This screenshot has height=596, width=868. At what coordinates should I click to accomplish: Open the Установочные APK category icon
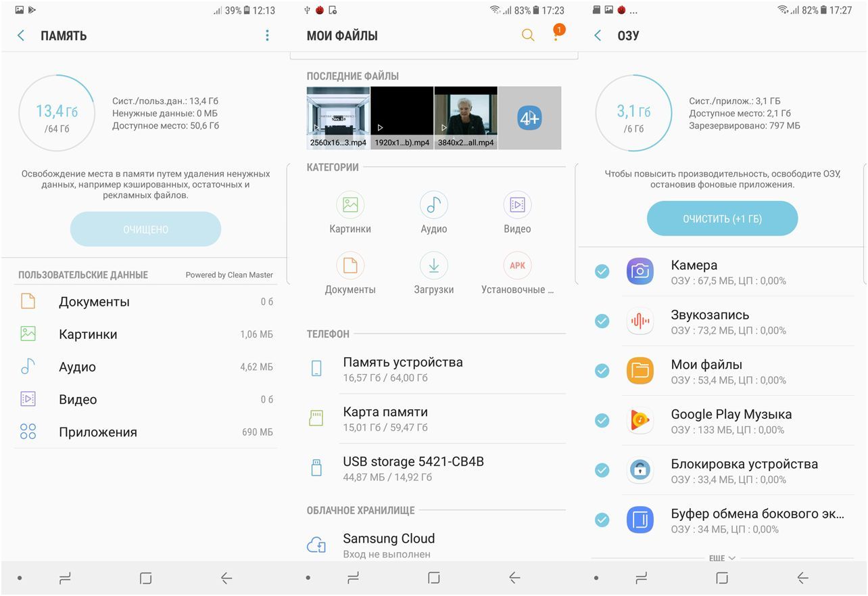coord(516,265)
